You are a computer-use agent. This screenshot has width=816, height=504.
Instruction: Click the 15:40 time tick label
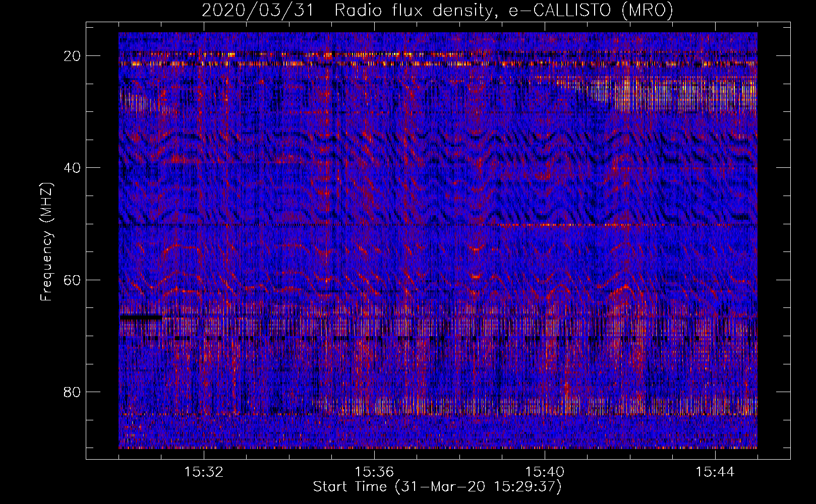click(x=545, y=472)
